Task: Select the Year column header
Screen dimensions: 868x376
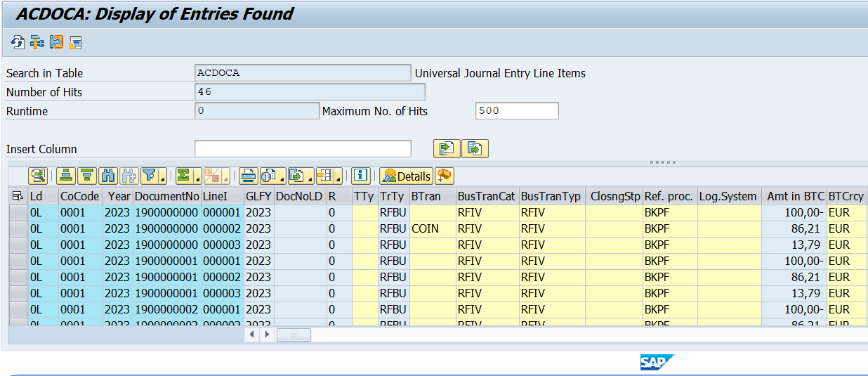Action: tap(118, 196)
